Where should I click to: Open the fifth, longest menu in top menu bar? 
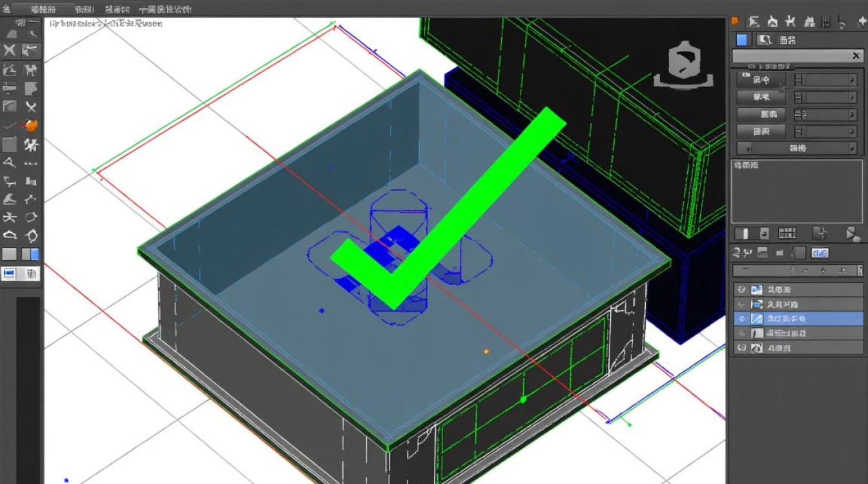(165, 10)
